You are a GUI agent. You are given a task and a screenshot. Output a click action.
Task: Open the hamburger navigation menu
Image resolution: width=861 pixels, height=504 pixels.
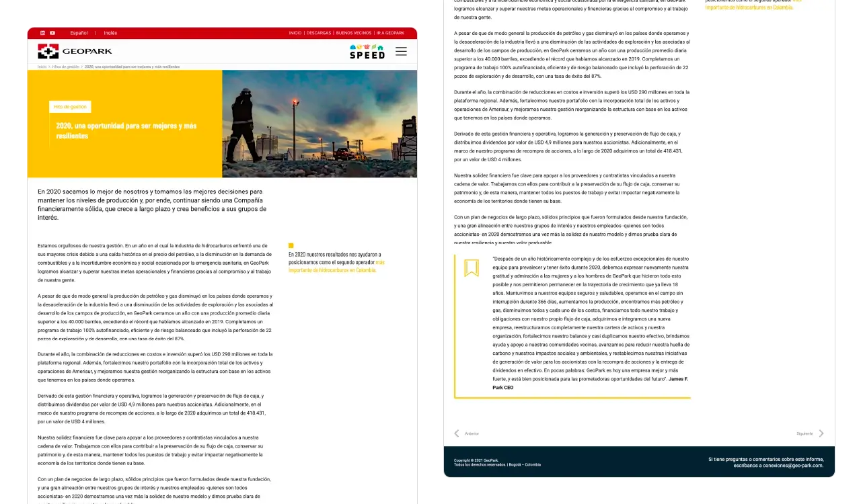point(401,50)
